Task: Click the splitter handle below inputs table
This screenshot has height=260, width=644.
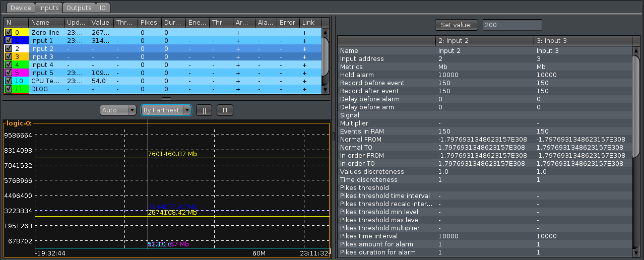Action: [166, 98]
